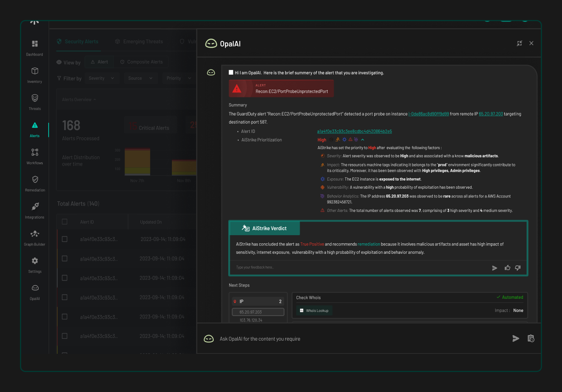Switch to the Emerging Threats tab
This screenshot has width=562, height=392.
(139, 41)
